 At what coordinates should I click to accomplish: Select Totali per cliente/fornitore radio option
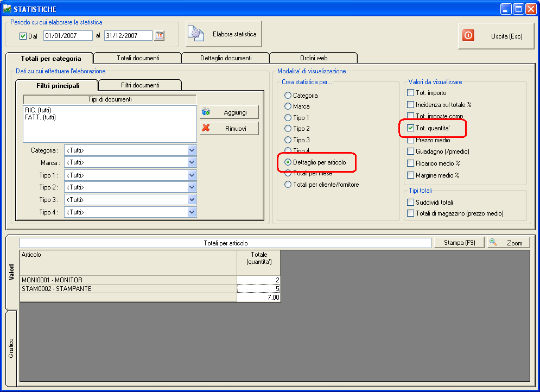tap(288, 185)
